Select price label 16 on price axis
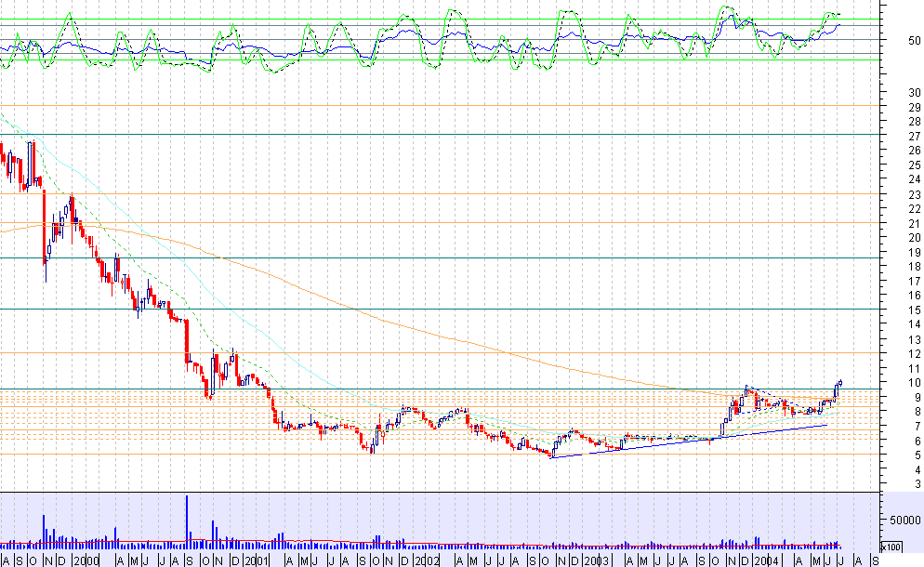 point(915,296)
